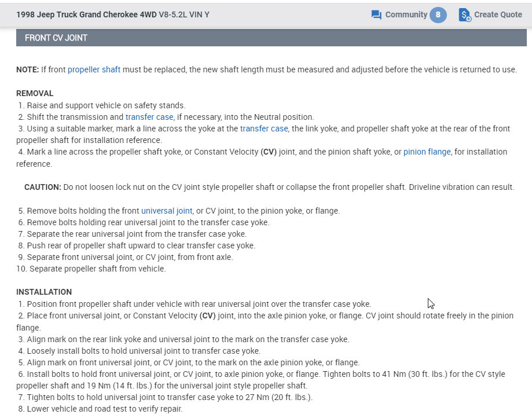Click the Community chat bubble icon
This screenshot has height=418, width=532.
tap(376, 15)
